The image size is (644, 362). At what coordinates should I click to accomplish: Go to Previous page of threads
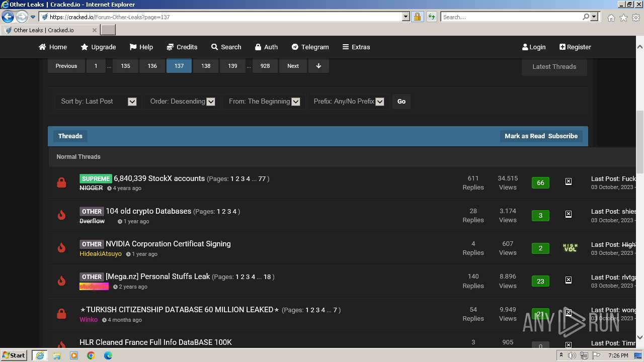[66, 66]
